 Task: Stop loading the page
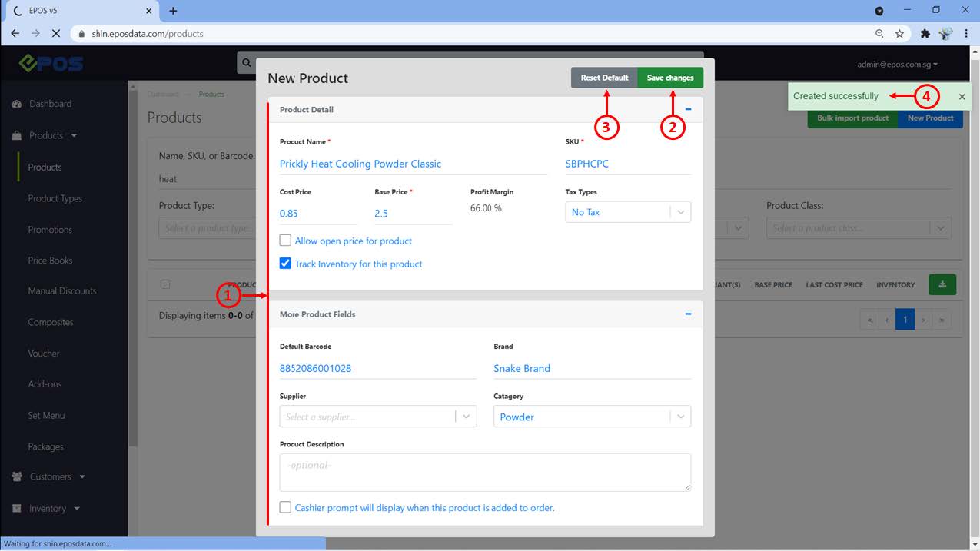point(58,34)
